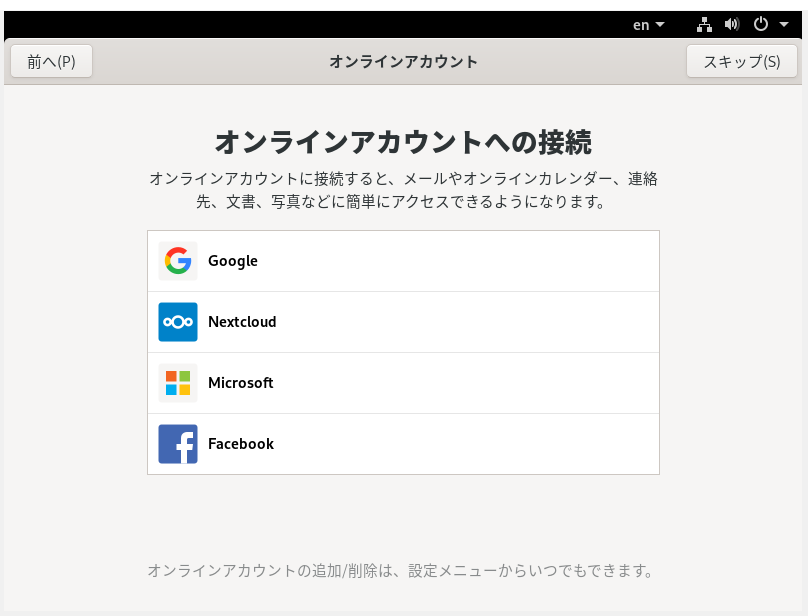Open the network status icon in top bar
808x616 pixels.
[x=704, y=24]
